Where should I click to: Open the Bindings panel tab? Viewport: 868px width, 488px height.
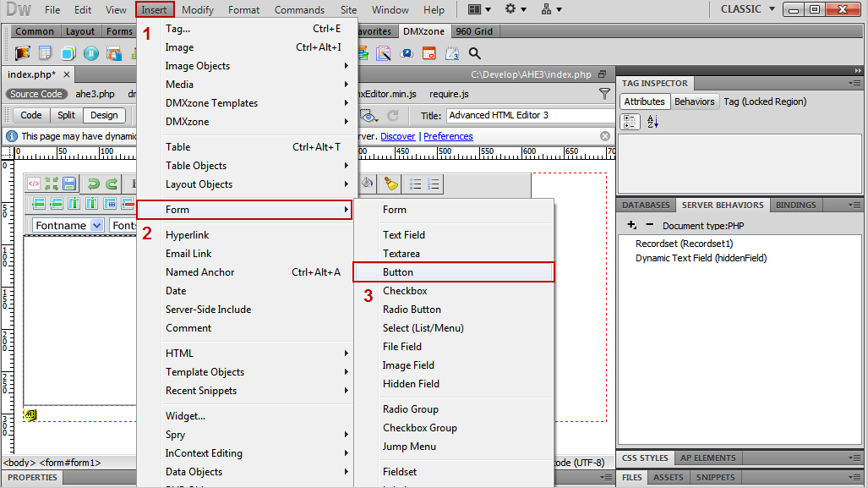(x=795, y=205)
